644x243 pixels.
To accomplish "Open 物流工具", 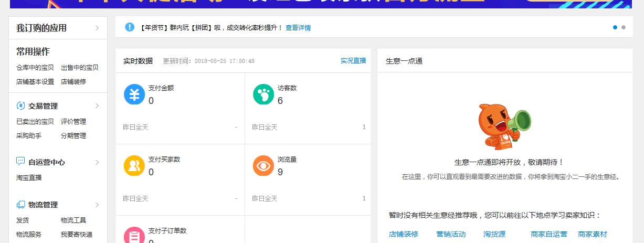I will pyautogui.click(x=73, y=220).
